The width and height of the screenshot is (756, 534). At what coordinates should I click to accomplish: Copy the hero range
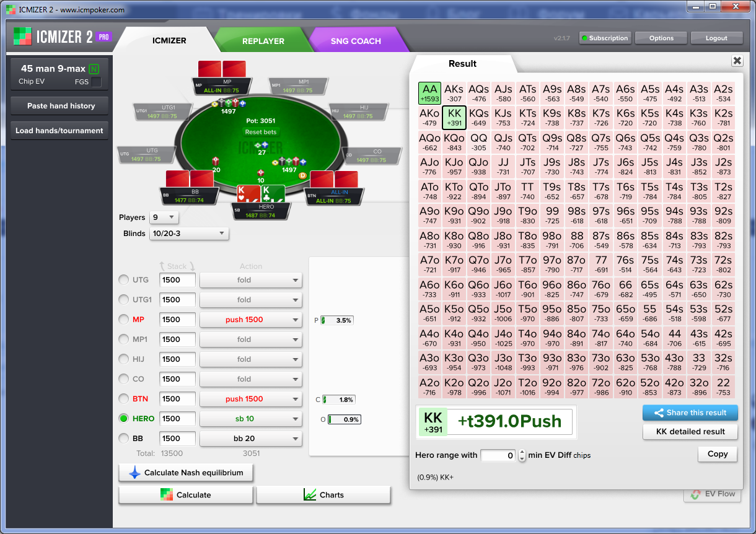[718, 454]
